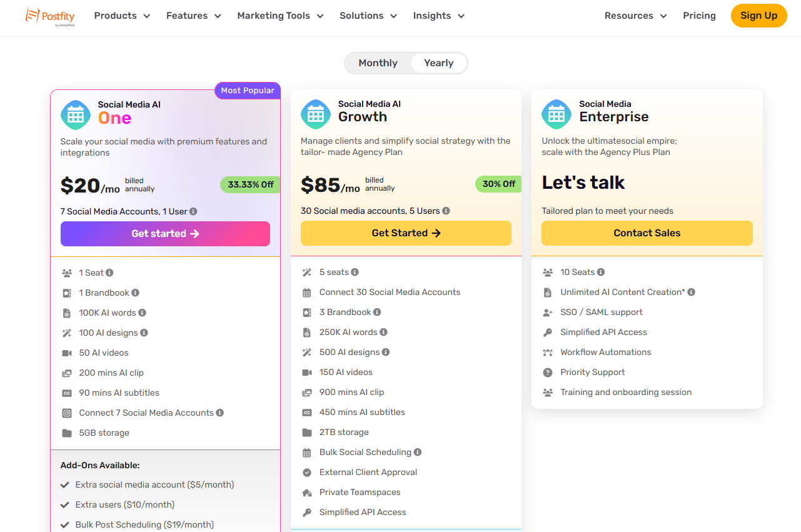Click the 2TB storage text
Screen dimensions: 801x532
click(344, 432)
